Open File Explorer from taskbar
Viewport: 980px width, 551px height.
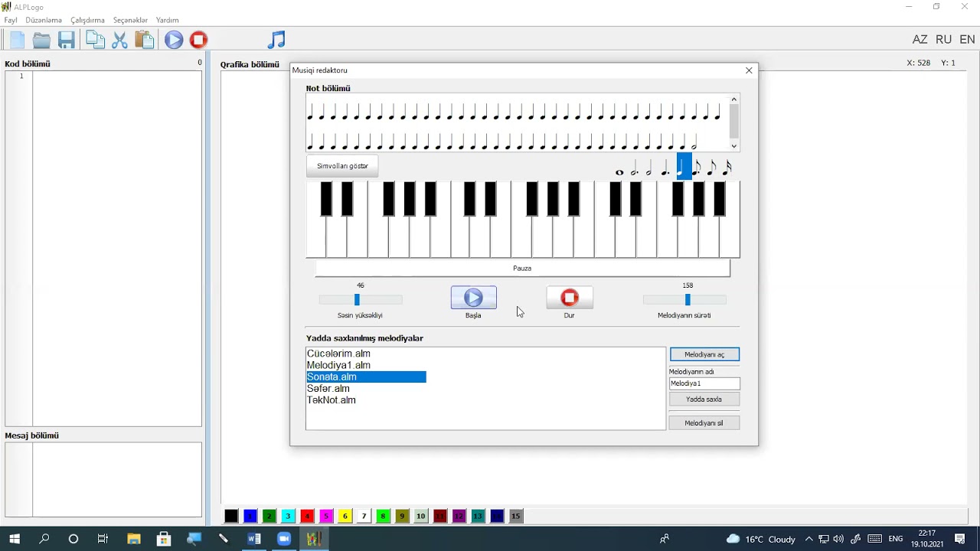133,539
